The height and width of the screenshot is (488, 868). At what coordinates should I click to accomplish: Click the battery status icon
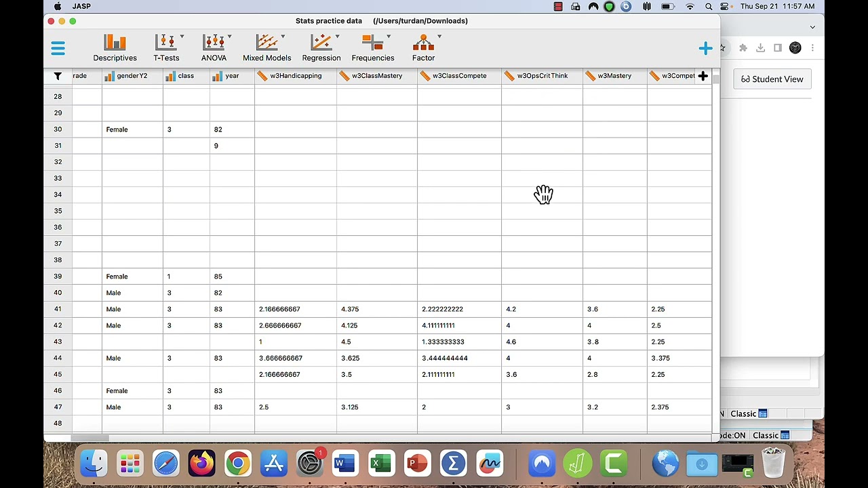point(667,6)
